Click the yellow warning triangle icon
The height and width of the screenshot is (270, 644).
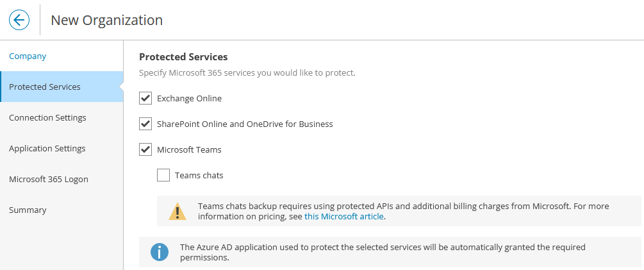click(x=178, y=211)
